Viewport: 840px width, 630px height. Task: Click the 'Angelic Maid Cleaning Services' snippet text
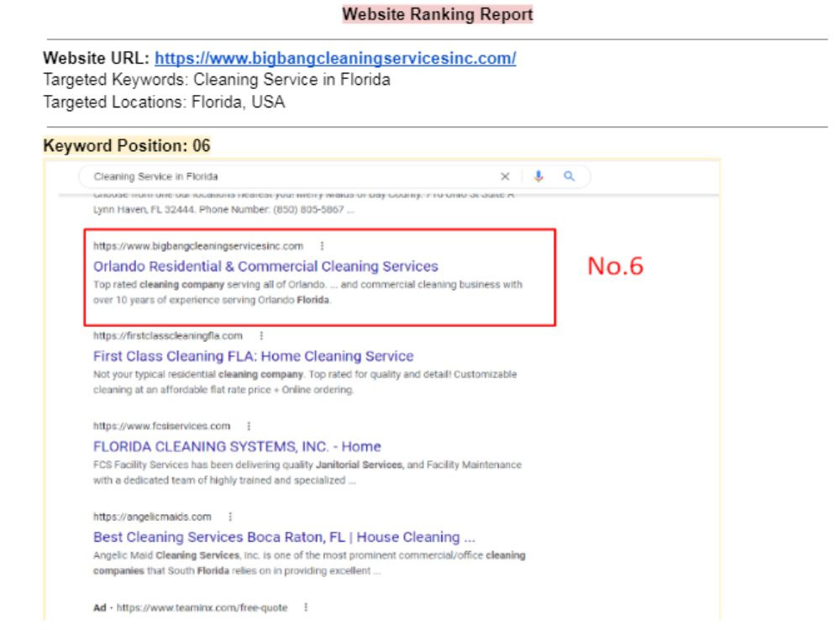pyautogui.click(x=309, y=563)
